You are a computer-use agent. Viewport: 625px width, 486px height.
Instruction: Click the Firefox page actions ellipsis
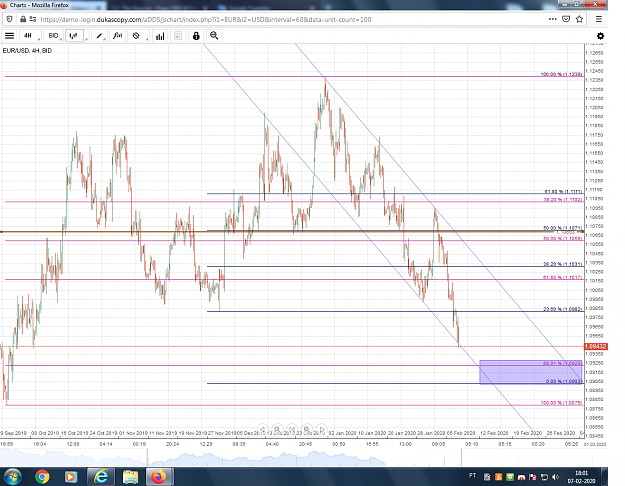click(552, 19)
